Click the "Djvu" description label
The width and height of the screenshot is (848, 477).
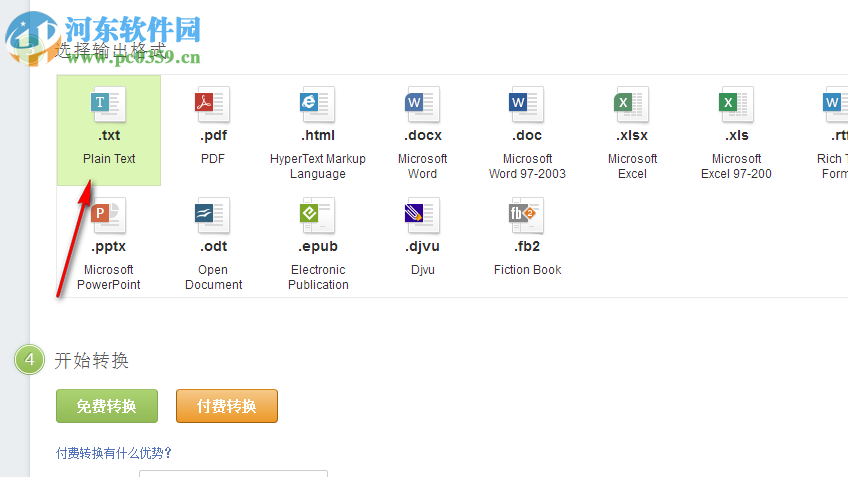coord(422,269)
